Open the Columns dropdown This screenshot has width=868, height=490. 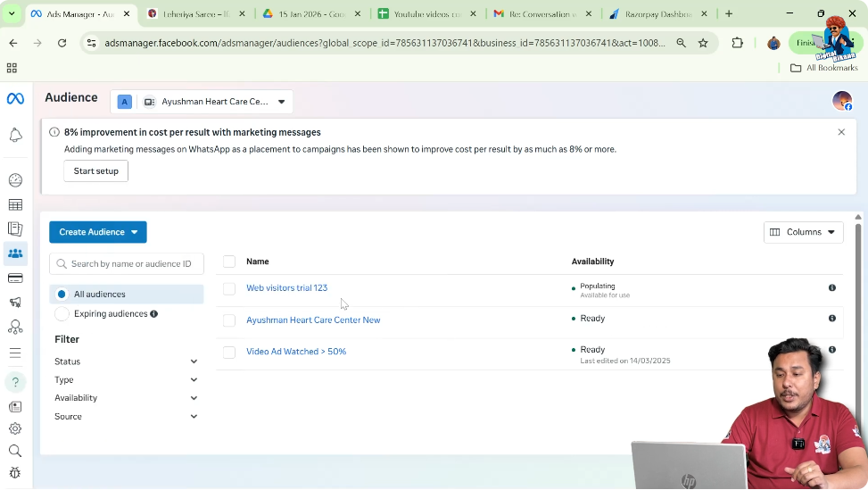pos(803,232)
